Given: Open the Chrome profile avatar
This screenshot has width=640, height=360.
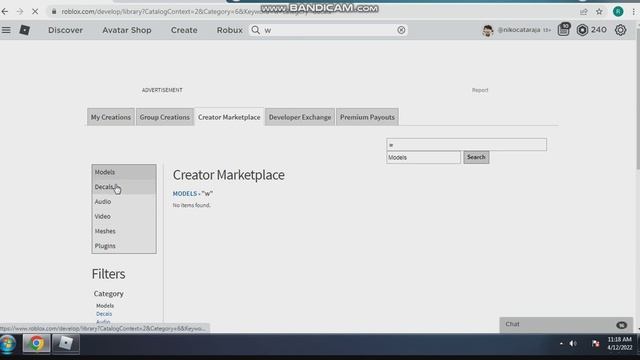Looking at the screenshot, I should point(618,11).
